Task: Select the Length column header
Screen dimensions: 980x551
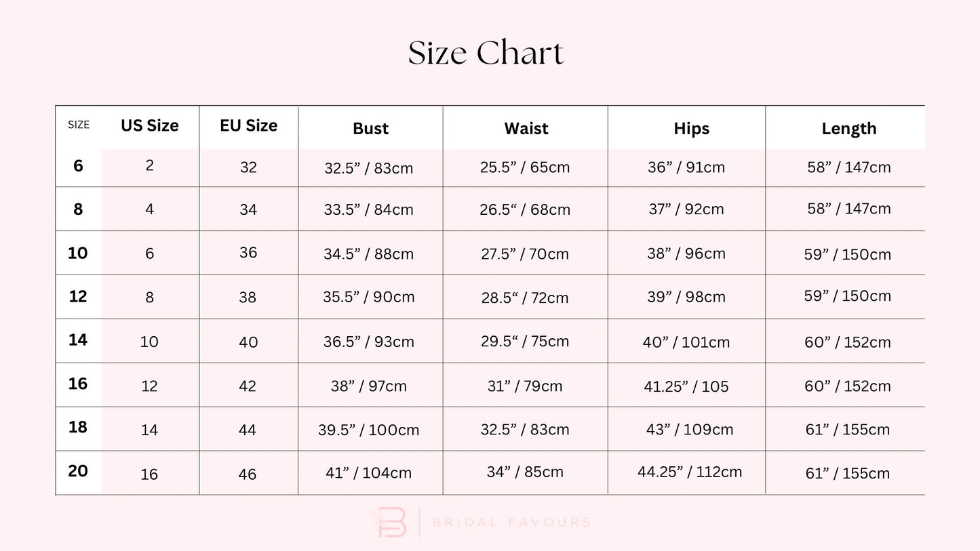Action: click(848, 129)
